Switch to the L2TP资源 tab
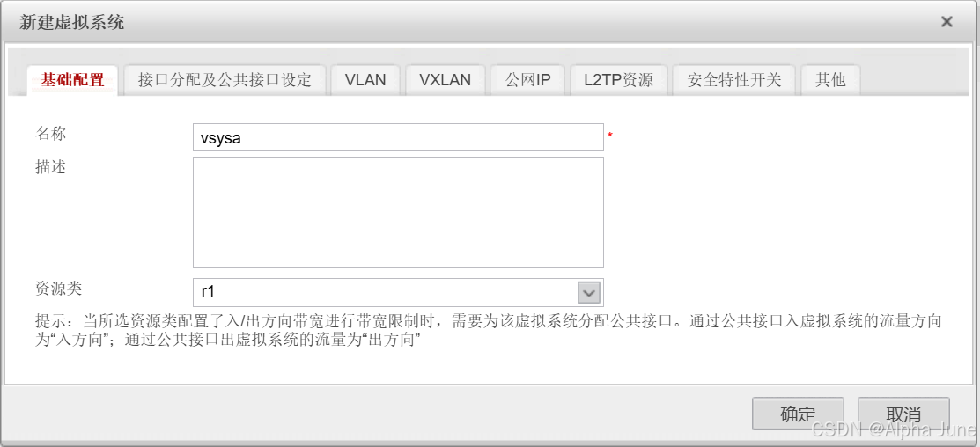Viewport: 980px width, 447px height. click(x=619, y=80)
